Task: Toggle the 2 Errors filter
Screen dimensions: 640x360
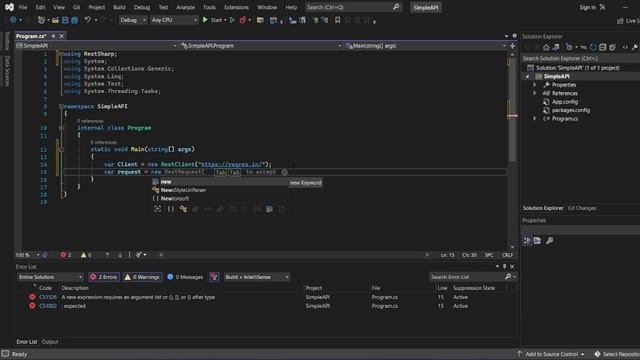Action: click(104, 277)
